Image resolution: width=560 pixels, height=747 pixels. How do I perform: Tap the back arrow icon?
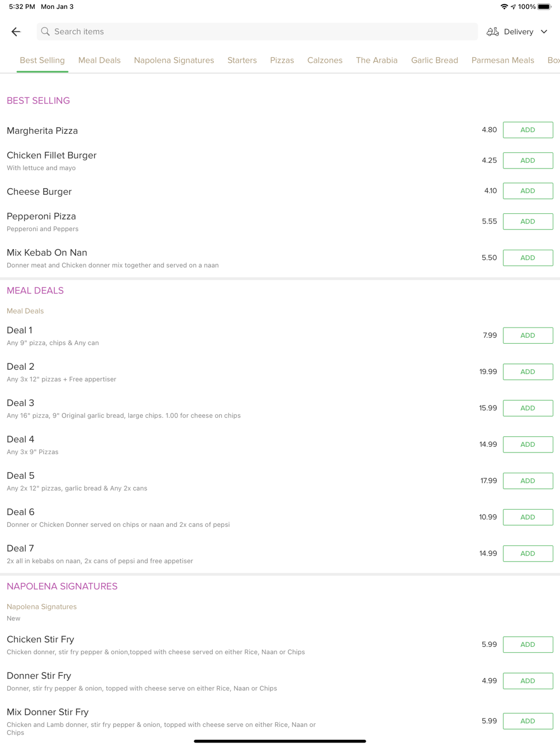click(16, 32)
